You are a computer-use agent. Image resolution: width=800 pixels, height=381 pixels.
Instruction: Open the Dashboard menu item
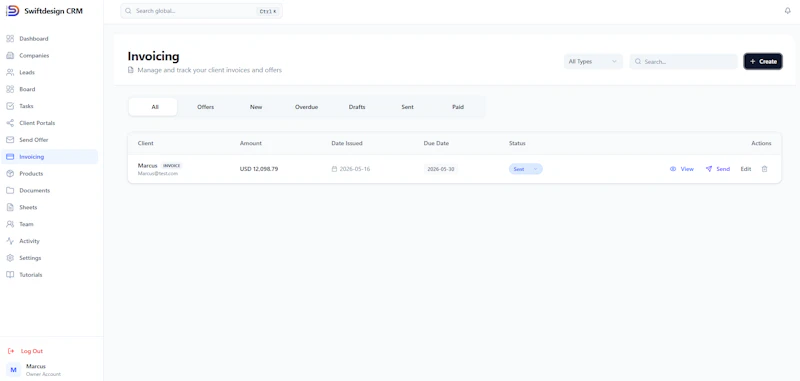[49, 39]
